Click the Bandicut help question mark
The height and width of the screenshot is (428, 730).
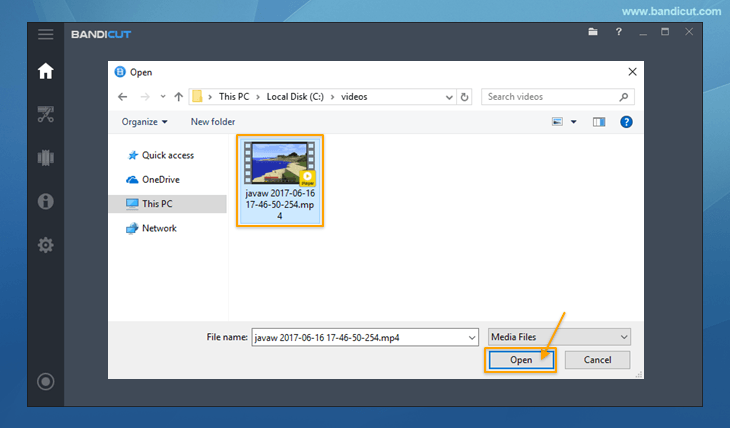(x=618, y=32)
